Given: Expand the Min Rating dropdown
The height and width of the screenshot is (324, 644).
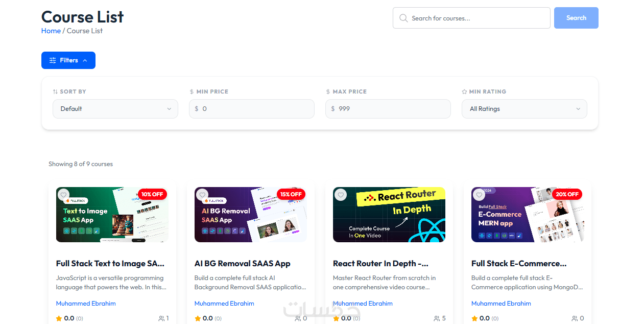Looking at the screenshot, I should pyautogui.click(x=524, y=109).
